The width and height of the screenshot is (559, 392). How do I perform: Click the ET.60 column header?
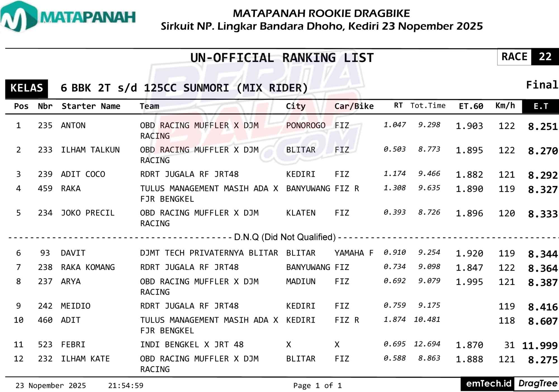click(x=471, y=106)
